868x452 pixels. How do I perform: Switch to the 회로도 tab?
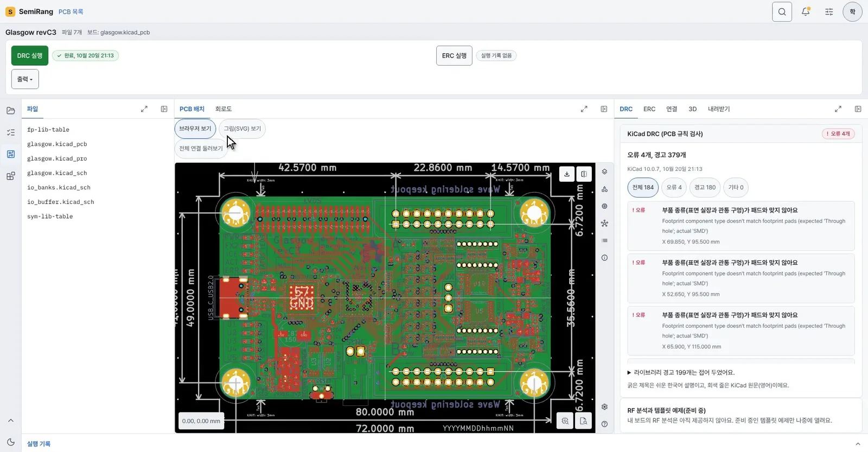coord(224,109)
